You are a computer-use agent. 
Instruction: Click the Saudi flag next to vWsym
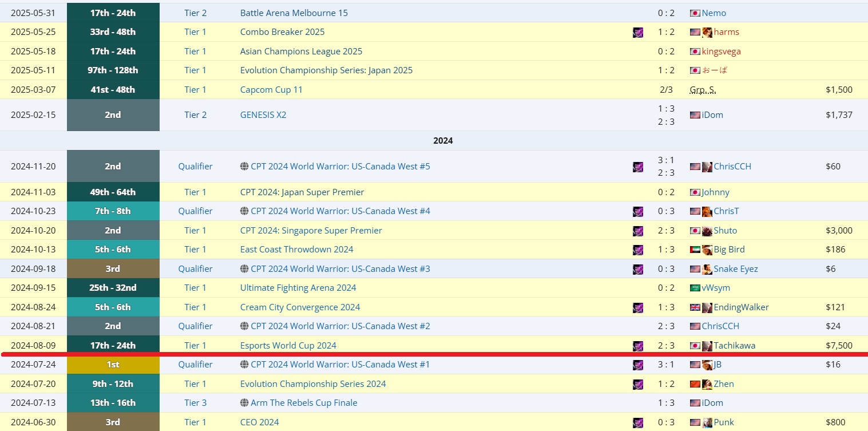coord(695,288)
